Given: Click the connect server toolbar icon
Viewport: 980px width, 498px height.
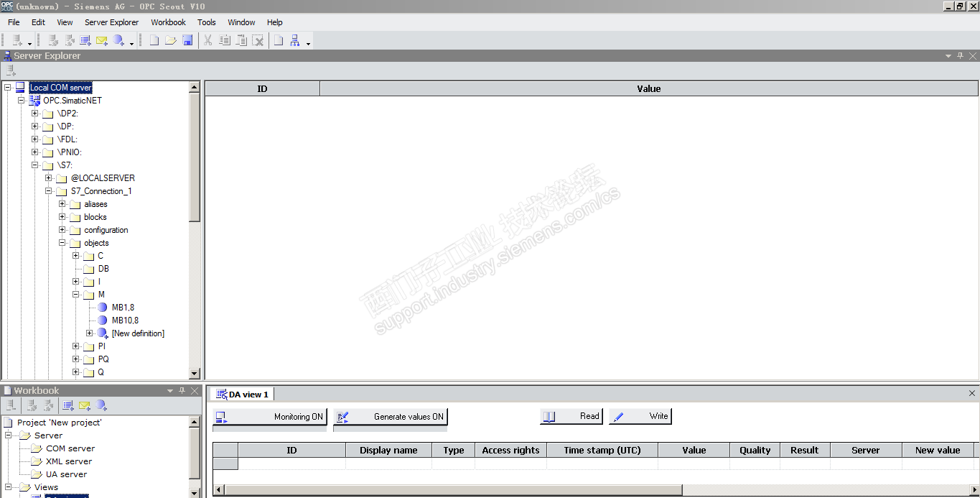Looking at the screenshot, I should point(53,41).
